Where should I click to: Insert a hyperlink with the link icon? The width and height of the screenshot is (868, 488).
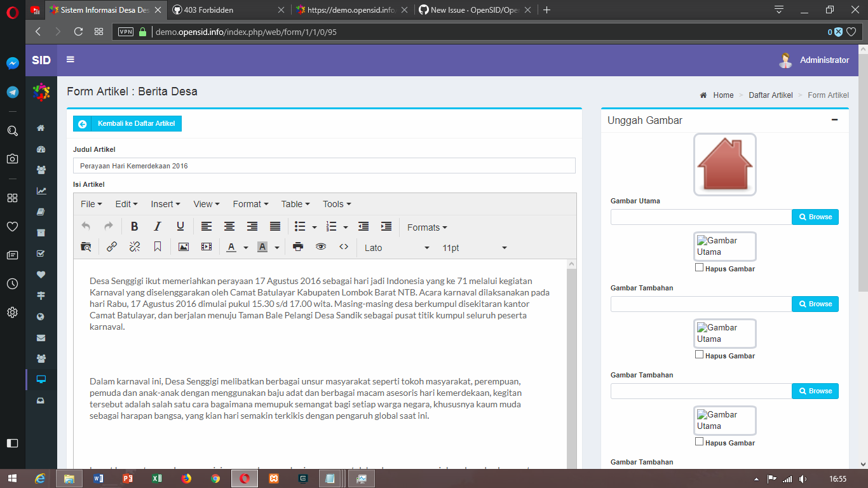(112, 247)
